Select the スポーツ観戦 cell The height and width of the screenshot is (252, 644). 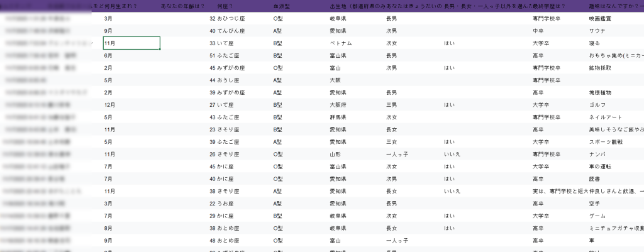click(x=604, y=142)
